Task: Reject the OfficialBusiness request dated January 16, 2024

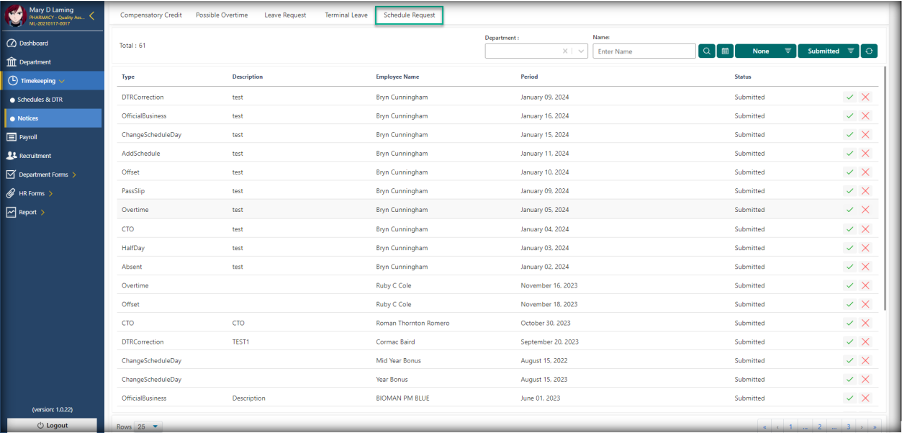Action: [865, 116]
